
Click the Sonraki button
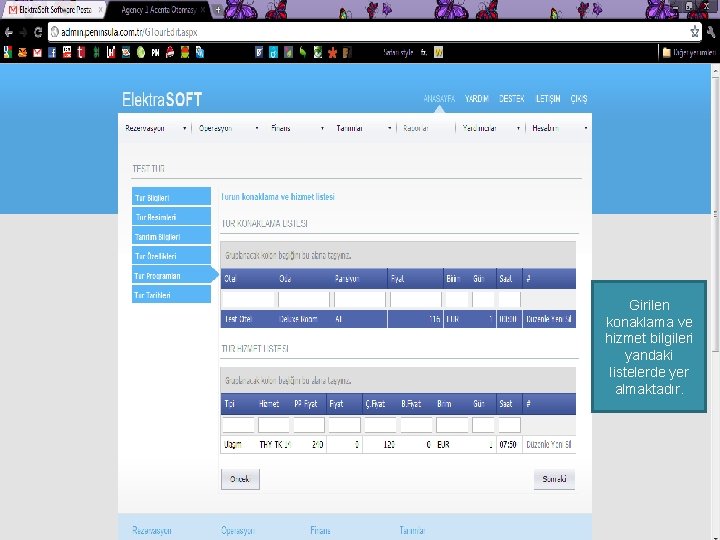pyautogui.click(x=554, y=479)
